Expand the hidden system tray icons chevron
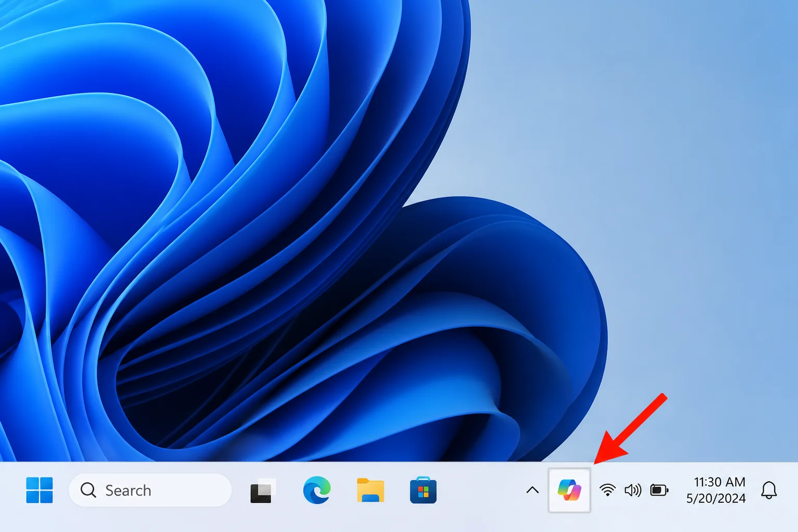 pyautogui.click(x=533, y=490)
